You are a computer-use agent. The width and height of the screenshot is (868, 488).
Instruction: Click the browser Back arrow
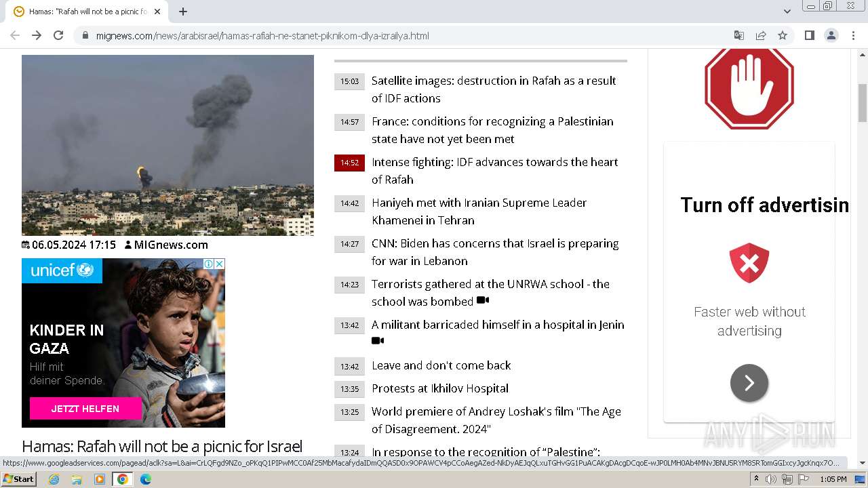tap(15, 35)
